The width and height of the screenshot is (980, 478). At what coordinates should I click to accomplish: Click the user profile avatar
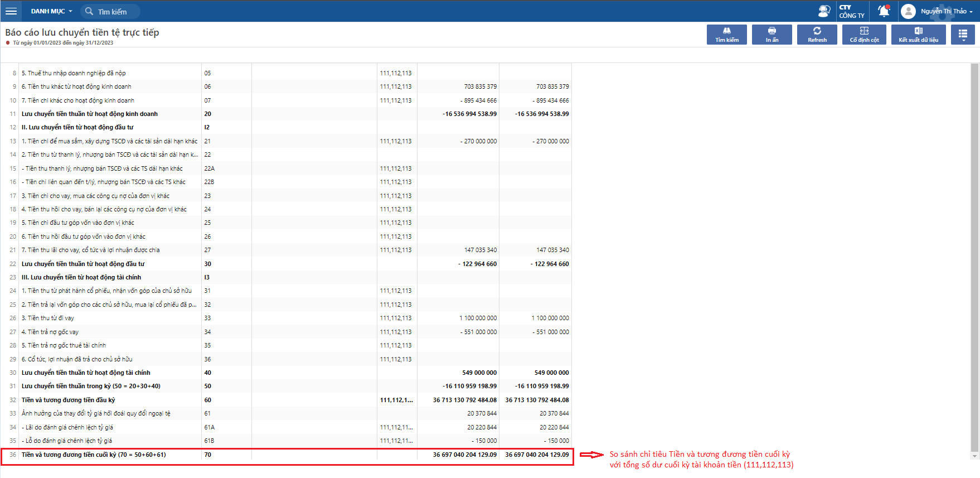[x=908, y=11]
